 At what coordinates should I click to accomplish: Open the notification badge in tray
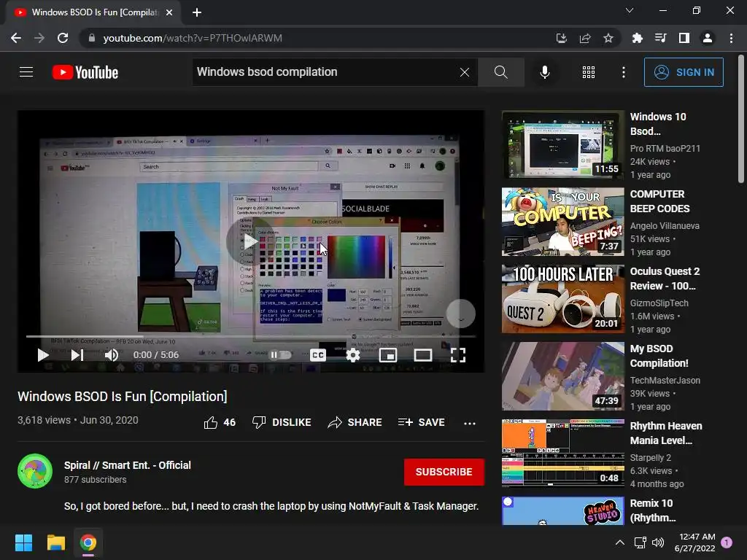727,542
